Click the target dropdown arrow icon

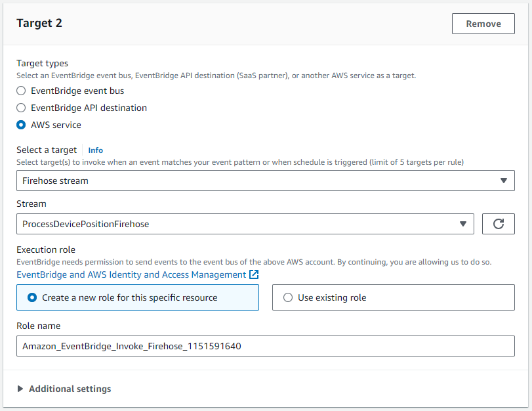(503, 181)
